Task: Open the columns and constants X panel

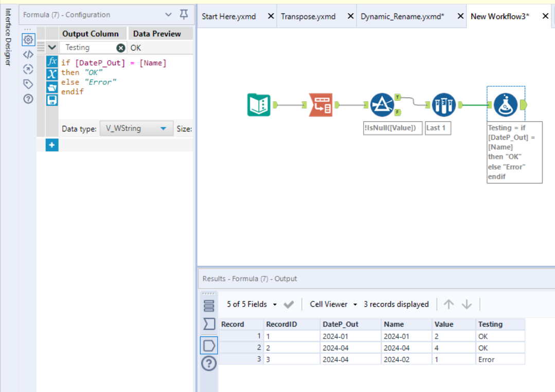Action: coord(51,73)
